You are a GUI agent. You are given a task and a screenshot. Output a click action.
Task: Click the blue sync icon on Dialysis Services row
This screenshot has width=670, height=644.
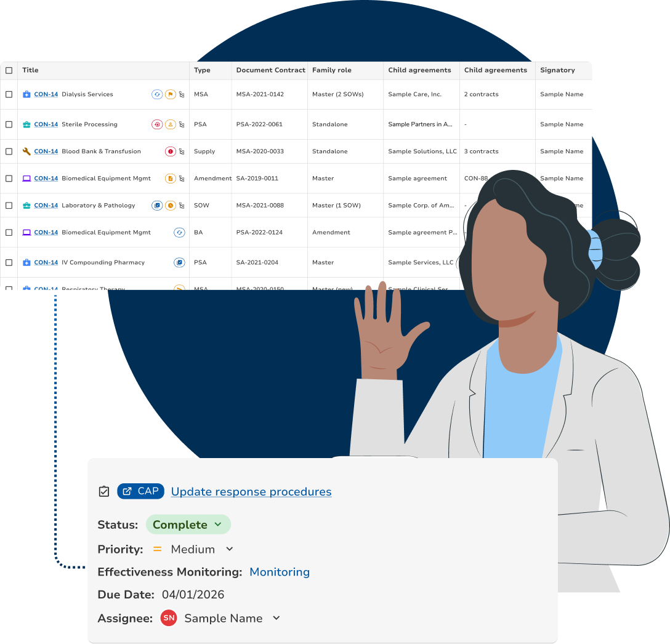157,94
